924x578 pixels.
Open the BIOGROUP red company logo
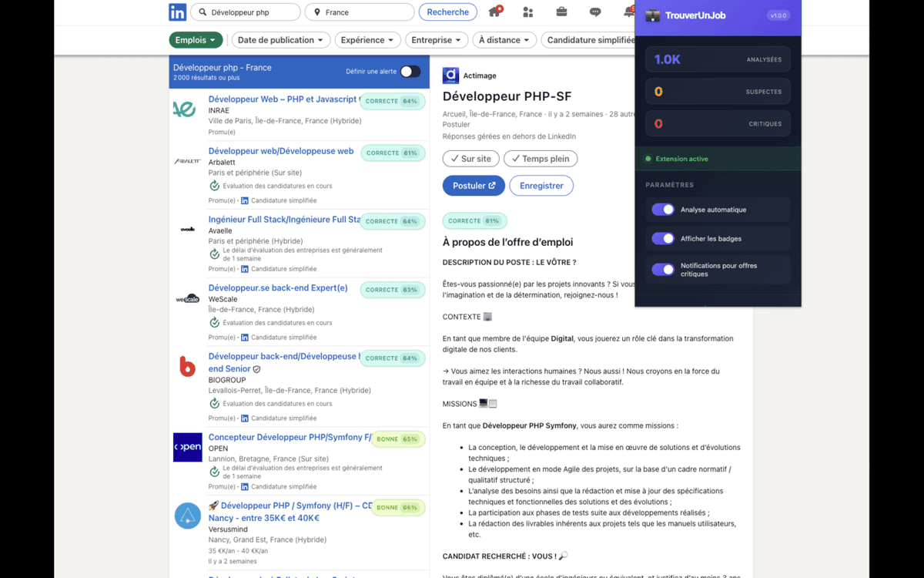pyautogui.click(x=187, y=367)
